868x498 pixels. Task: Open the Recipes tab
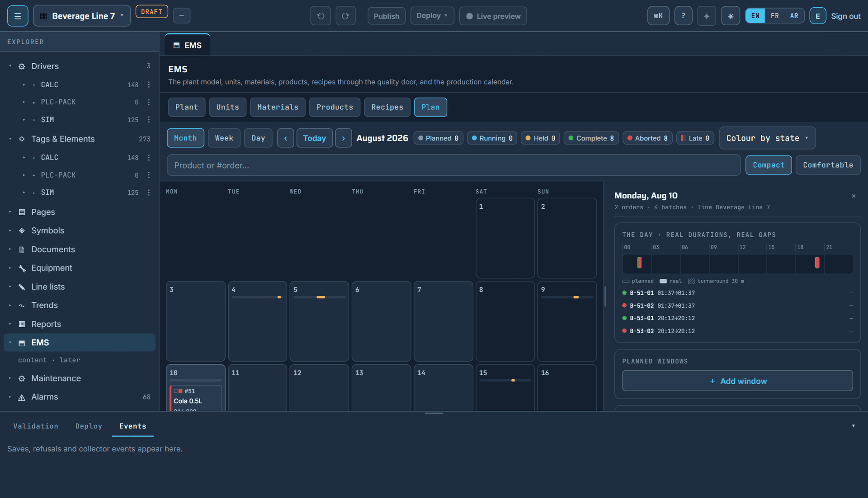coord(387,107)
